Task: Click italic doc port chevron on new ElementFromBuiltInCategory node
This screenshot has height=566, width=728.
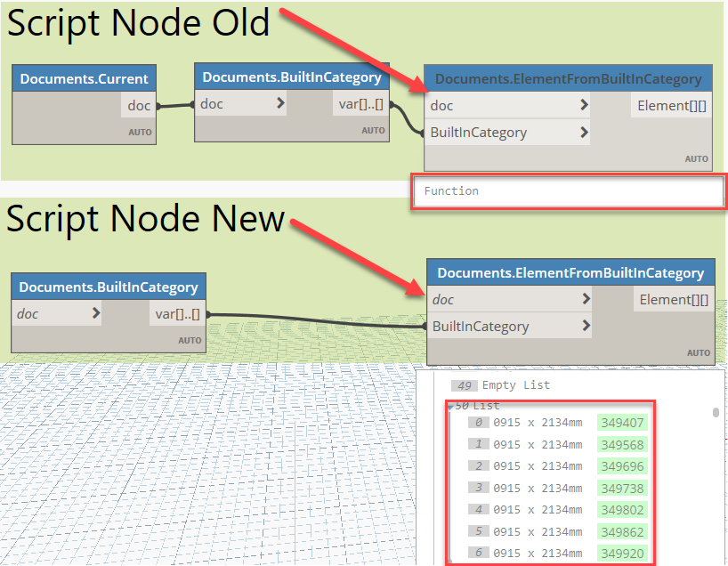Action: coord(585,300)
